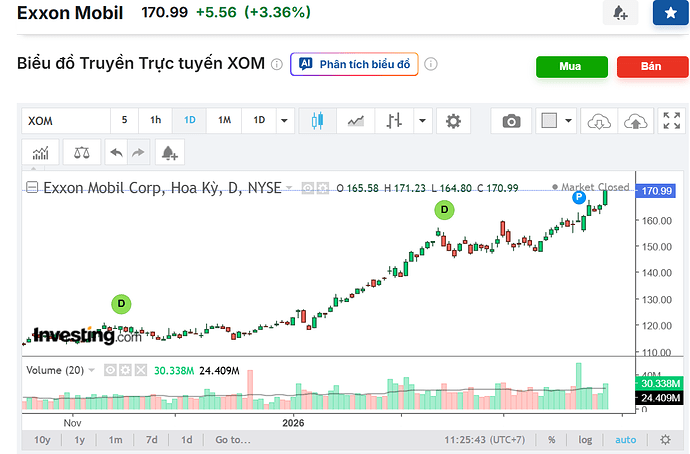The height and width of the screenshot is (454, 690).
Task: Select 1y time range
Action: [80, 440]
